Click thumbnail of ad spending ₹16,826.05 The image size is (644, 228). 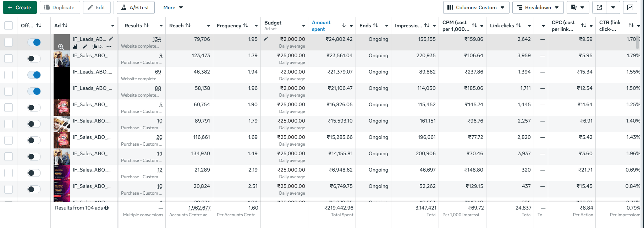point(62,108)
